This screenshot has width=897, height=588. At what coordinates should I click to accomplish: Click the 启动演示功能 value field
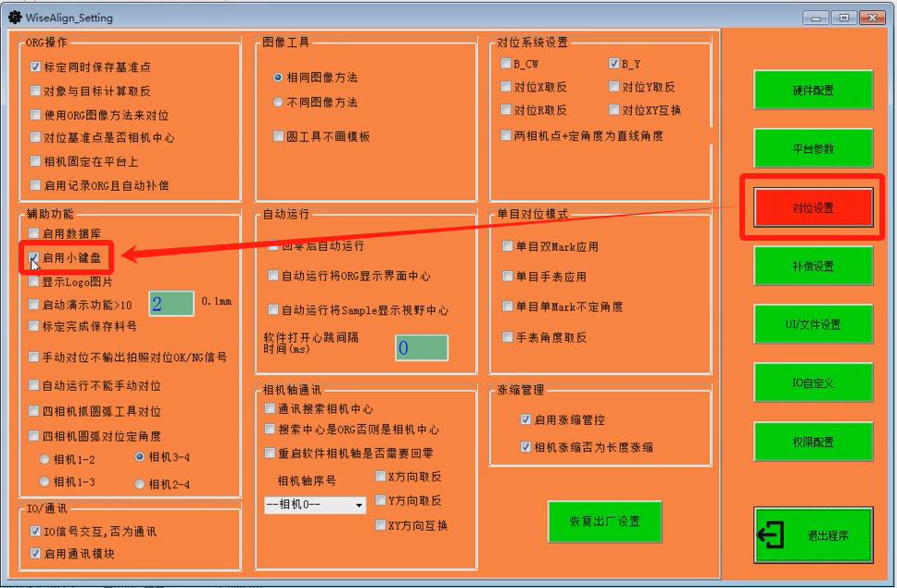[171, 304]
